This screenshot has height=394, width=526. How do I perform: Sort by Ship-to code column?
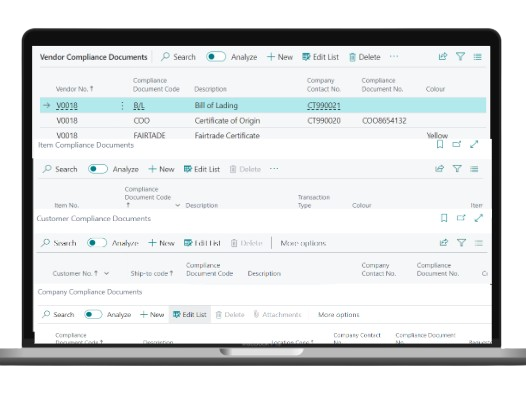[152, 273]
